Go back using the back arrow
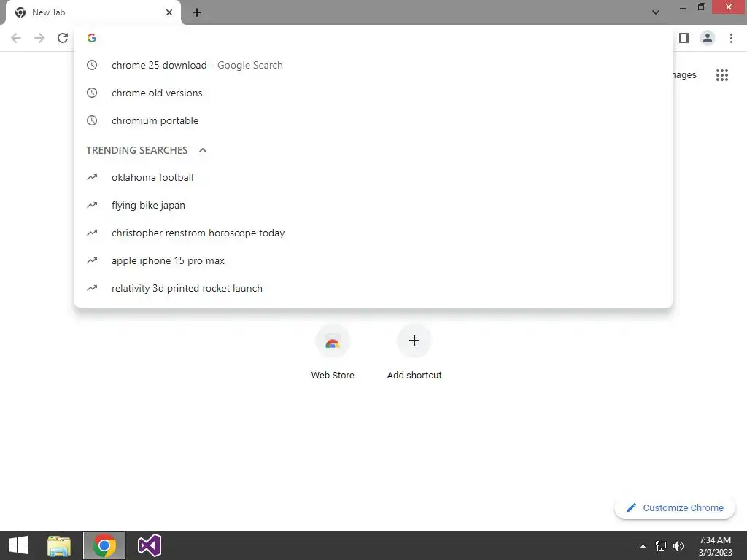Screen dimensions: 747x560 (16, 38)
